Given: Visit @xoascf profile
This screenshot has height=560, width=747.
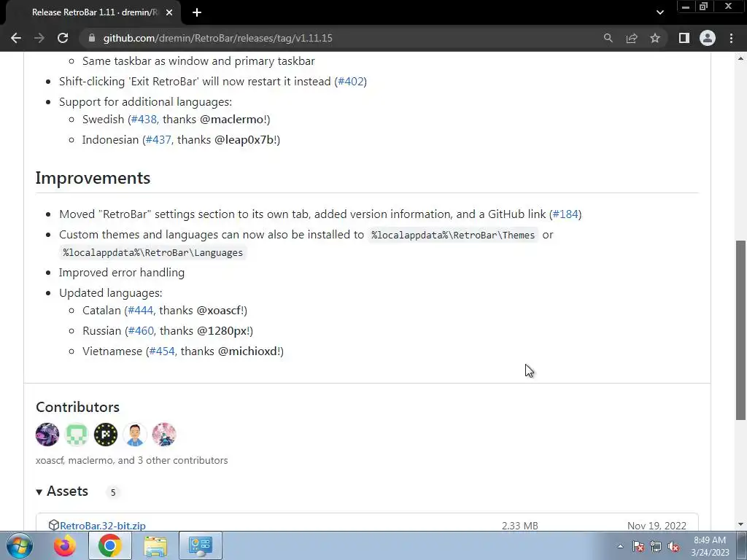Looking at the screenshot, I should click(x=219, y=311).
